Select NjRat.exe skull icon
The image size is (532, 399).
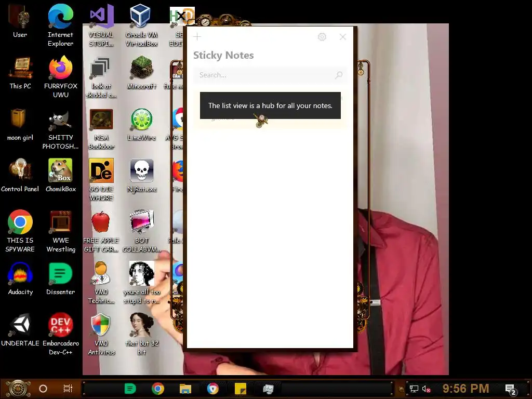pyautogui.click(x=141, y=176)
